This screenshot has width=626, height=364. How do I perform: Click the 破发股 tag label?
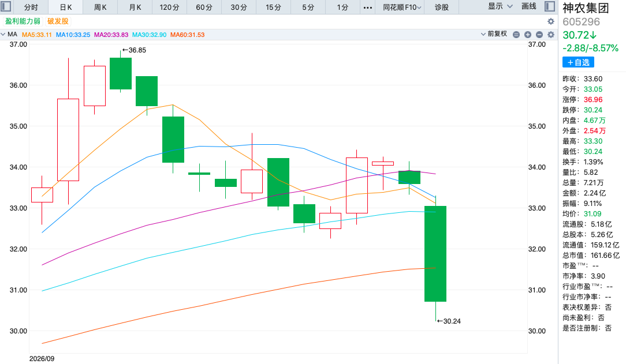tap(58, 21)
